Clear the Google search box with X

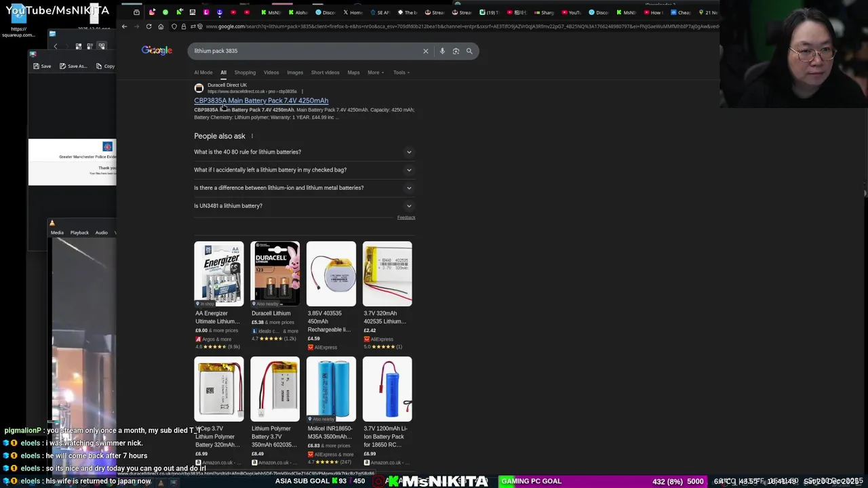coord(426,51)
